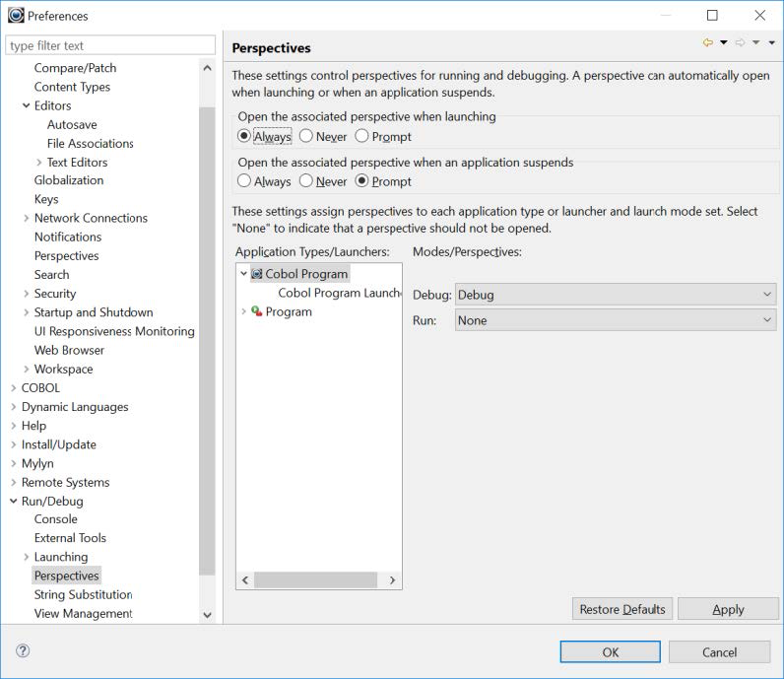784x679 pixels.
Task: Click the help question mark icon
Action: coord(23,650)
